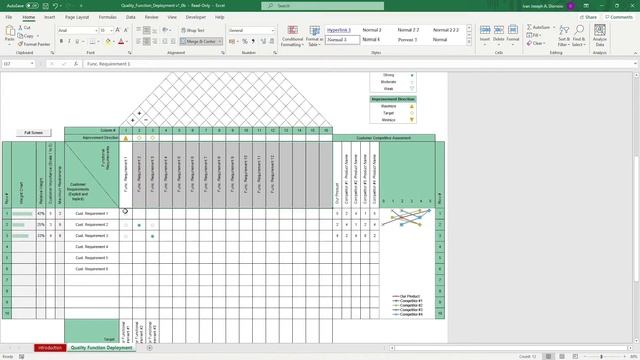Open the Review ribbon tab
Screen dimensions: 640x360
coord(151,17)
